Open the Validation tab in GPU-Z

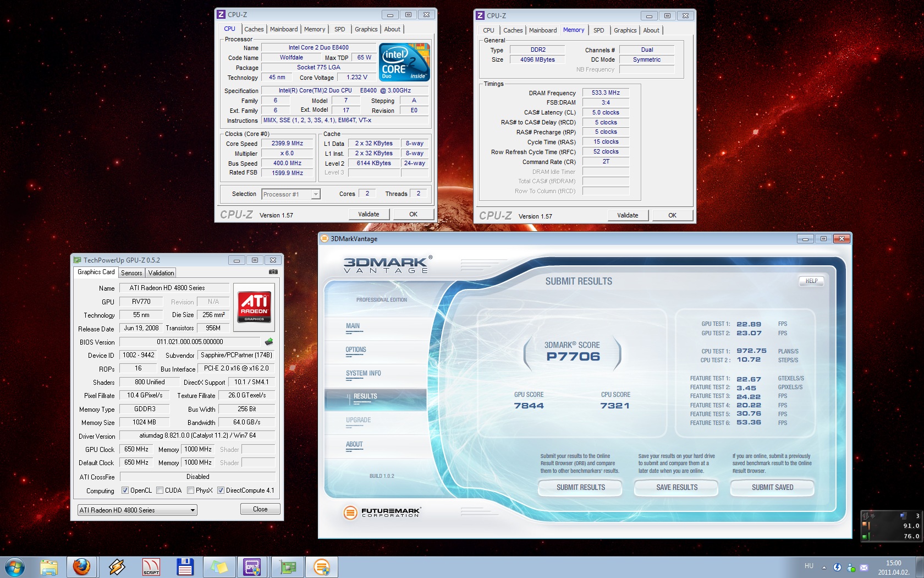coord(161,273)
